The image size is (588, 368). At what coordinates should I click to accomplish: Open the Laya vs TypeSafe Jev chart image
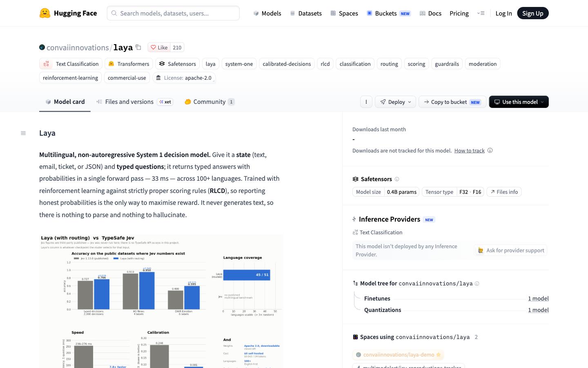click(x=161, y=301)
